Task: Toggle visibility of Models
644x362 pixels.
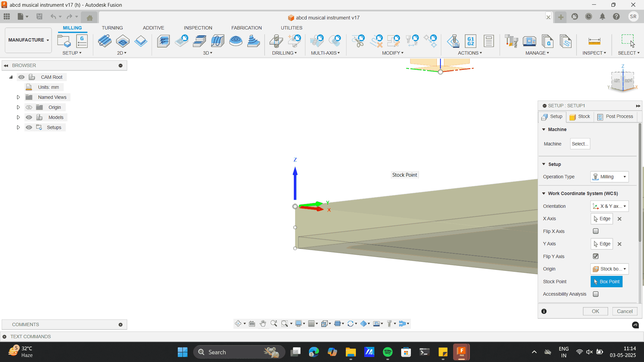Action: [29, 117]
